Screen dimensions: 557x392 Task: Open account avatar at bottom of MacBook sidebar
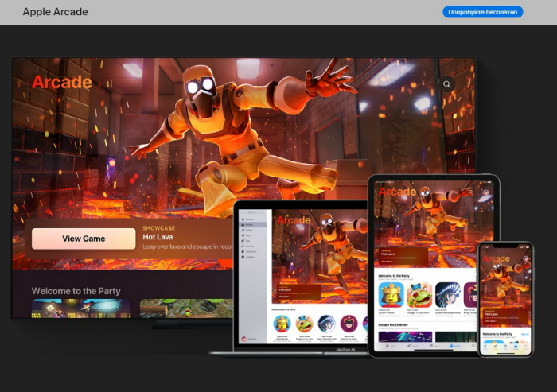(x=243, y=339)
